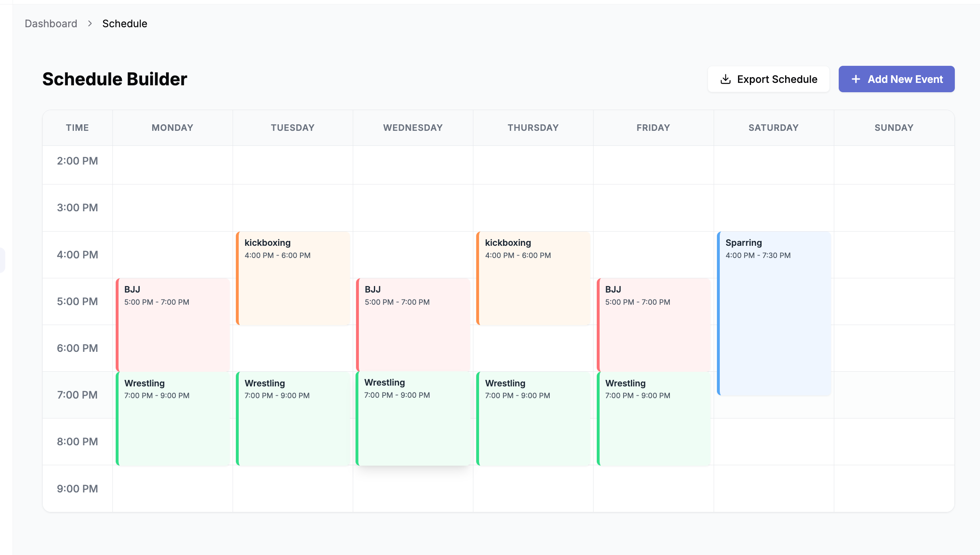Open Tuesday kickboxing 4:00 PM event
This screenshot has width=980, height=555.
293,278
